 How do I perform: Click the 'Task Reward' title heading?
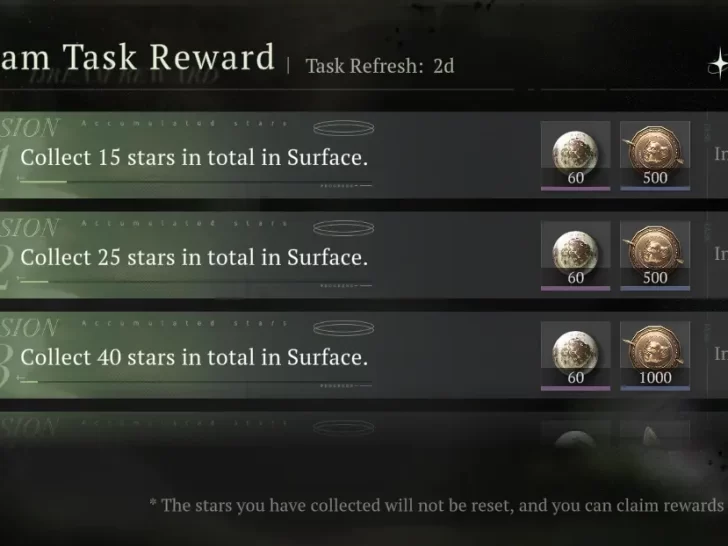point(138,57)
